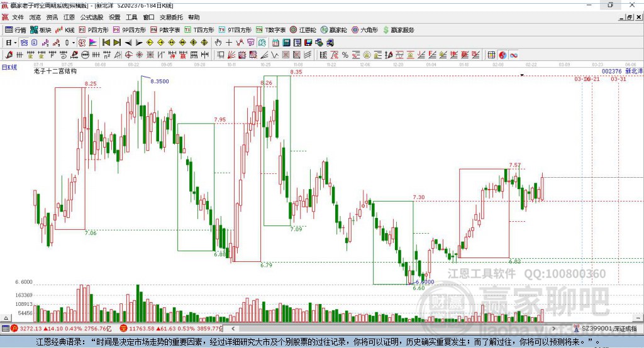The height and width of the screenshot is (348, 644).
Task: Open the 日 period dropdown
Action: pyautogui.click(x=11, y=43)
